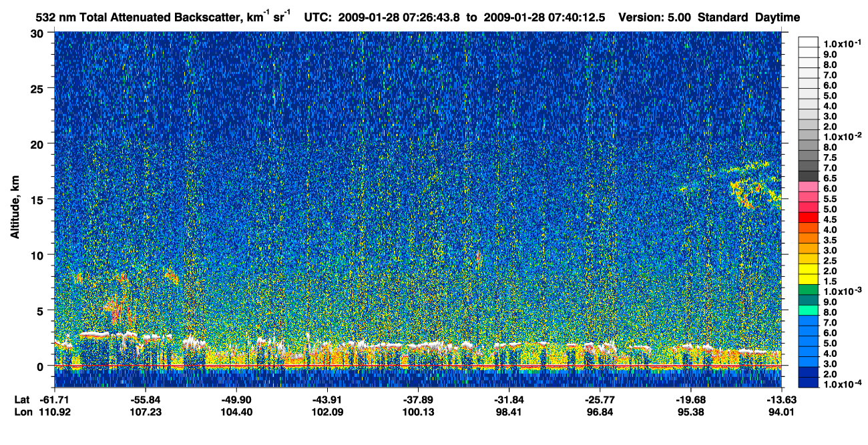Click the longitude value 98.41

(x=509, y=412)
